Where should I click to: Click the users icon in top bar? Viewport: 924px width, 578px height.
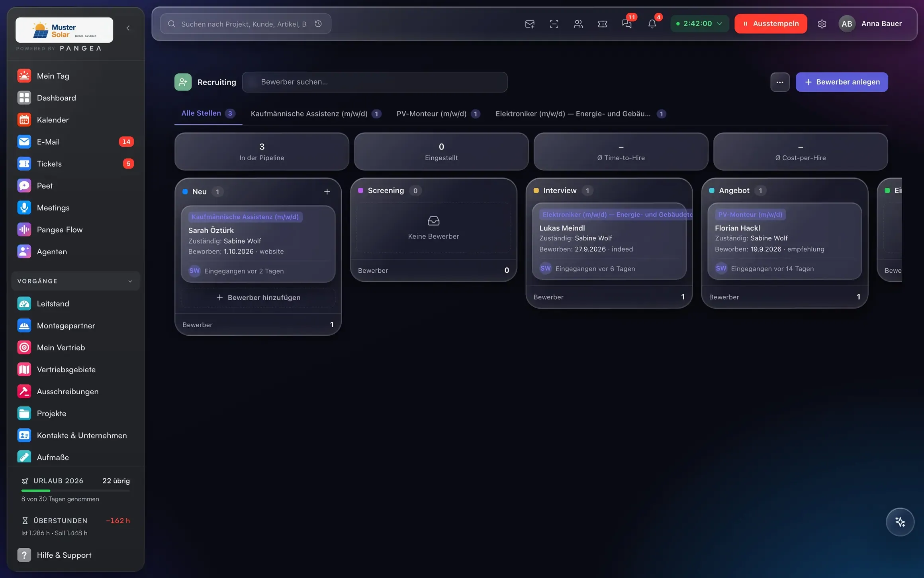click(x=578, y=24)
